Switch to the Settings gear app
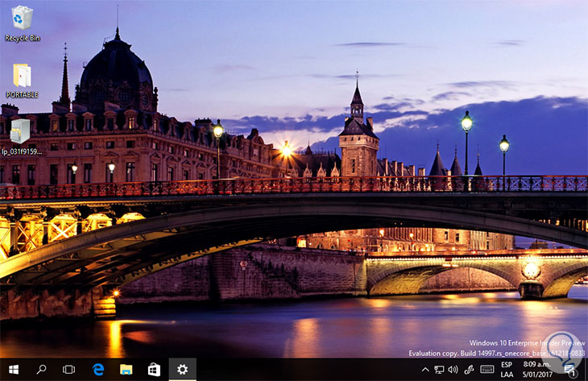This screenshot has width=588, height=381. click(182, 370)
